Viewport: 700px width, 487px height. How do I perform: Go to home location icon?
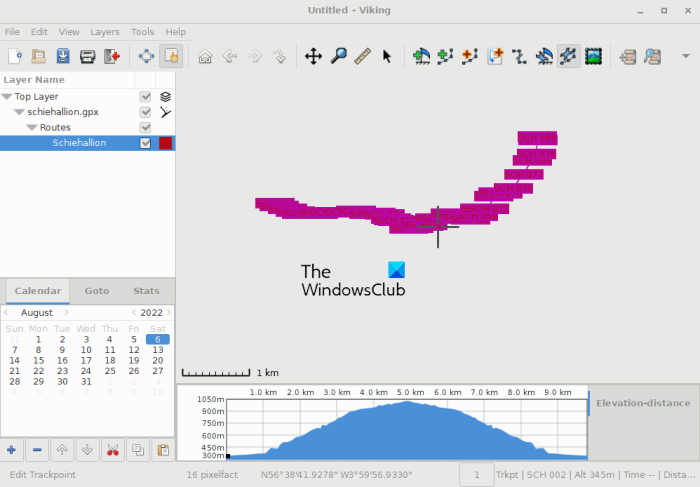205,57
